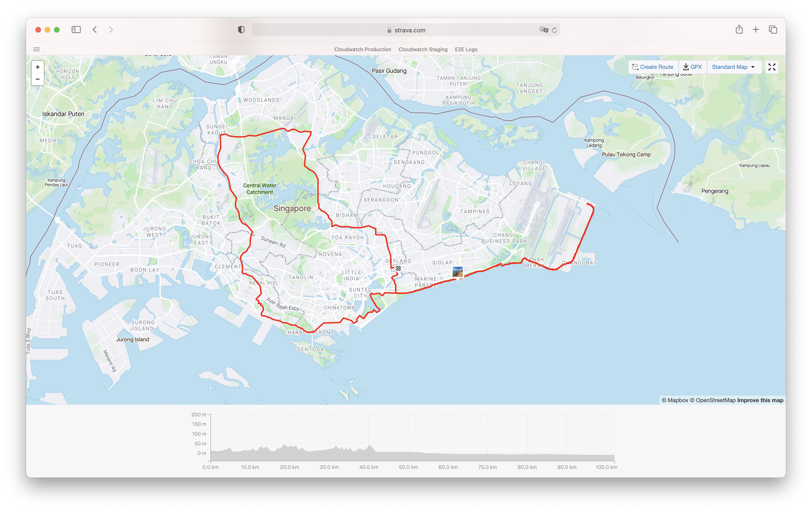Click Create Route button
This screenshot has height=512, width=812.
click(x=653, y=67)
